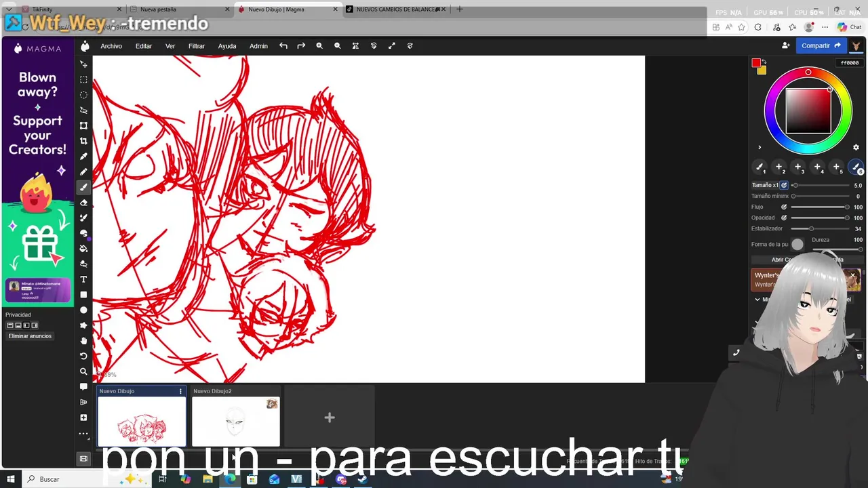Choose the fourth ad layout option under Privacidad

click(x=35, y=325)
